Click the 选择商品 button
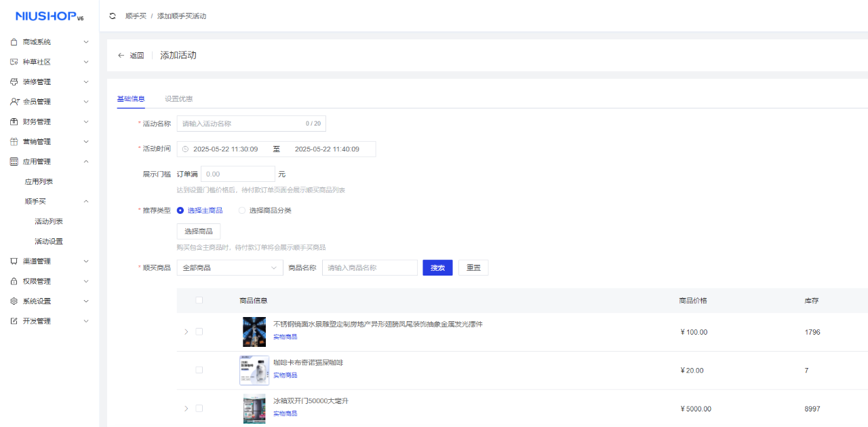Image resolution: width=868 pixels, height=427 pixels. click(x=199, y=231)
